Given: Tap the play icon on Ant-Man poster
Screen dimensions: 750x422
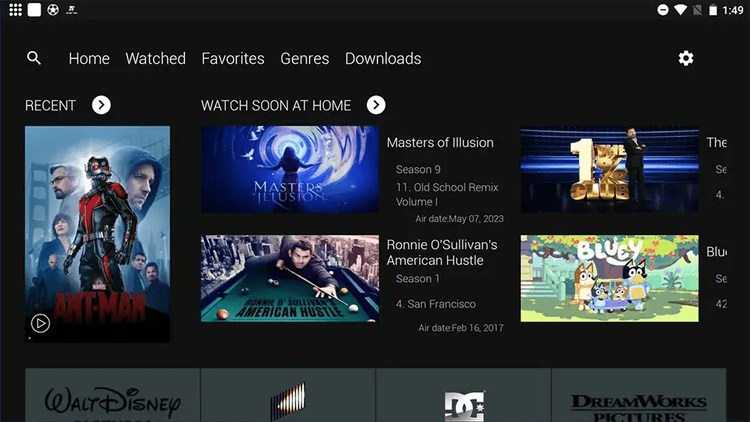Looking at the screenshot, I should 40,323.
